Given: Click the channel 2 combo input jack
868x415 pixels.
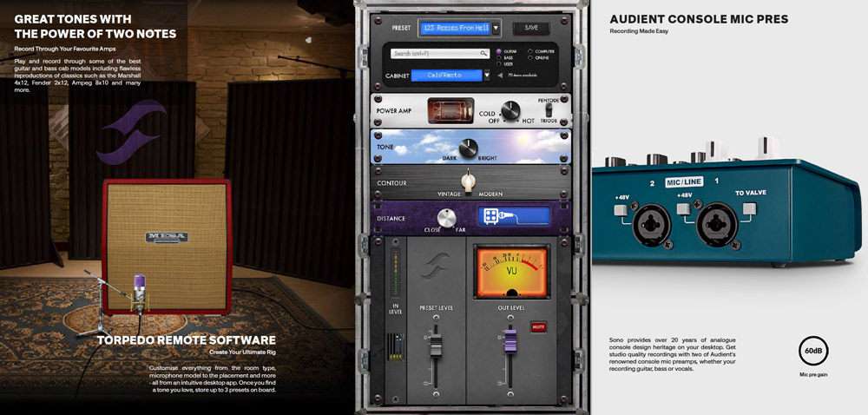Looking at the screenshot, I should (651, 224).
